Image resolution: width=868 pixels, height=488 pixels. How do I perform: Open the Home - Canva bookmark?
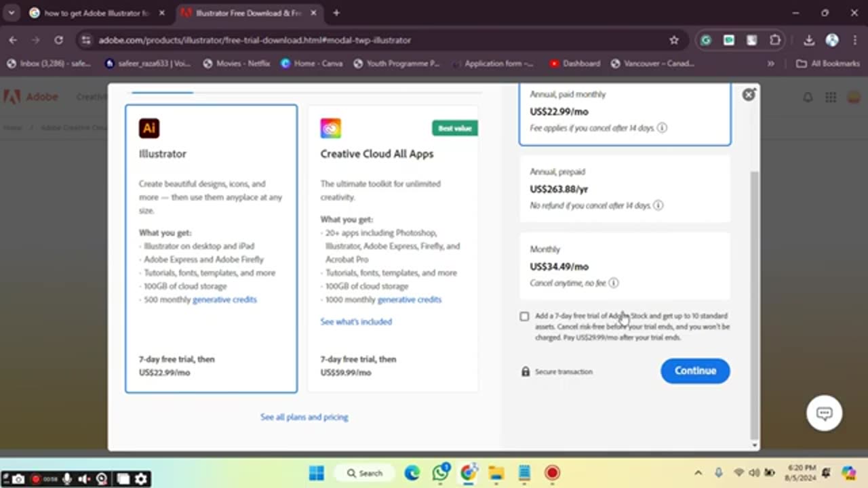click(312, 64)
